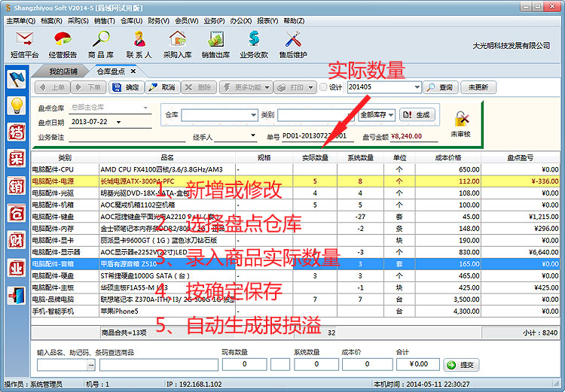This screenshot has width=565, height=392.
Task: Expand the 仓库 filter combo box
Action: (253, 115)
